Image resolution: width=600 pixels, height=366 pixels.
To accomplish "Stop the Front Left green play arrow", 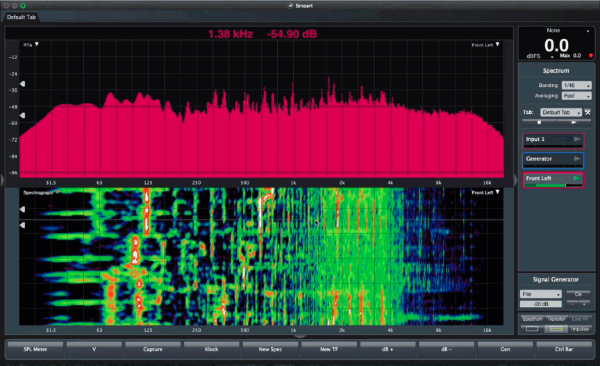I will [x=577, y=178].
